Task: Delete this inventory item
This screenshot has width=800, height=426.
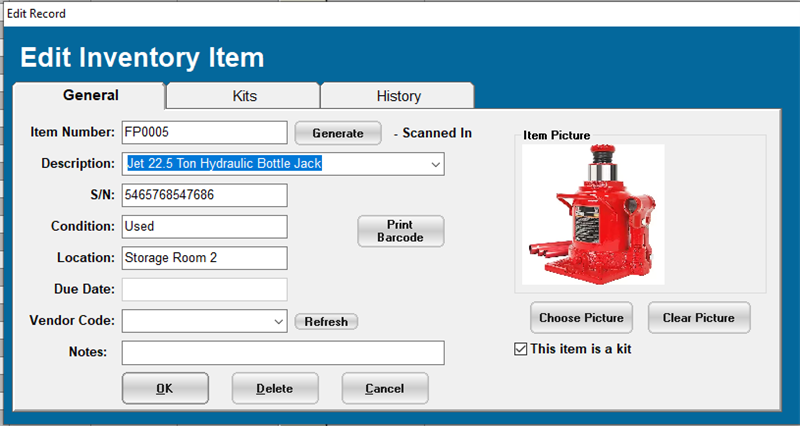Action: (x=275, y=388)
